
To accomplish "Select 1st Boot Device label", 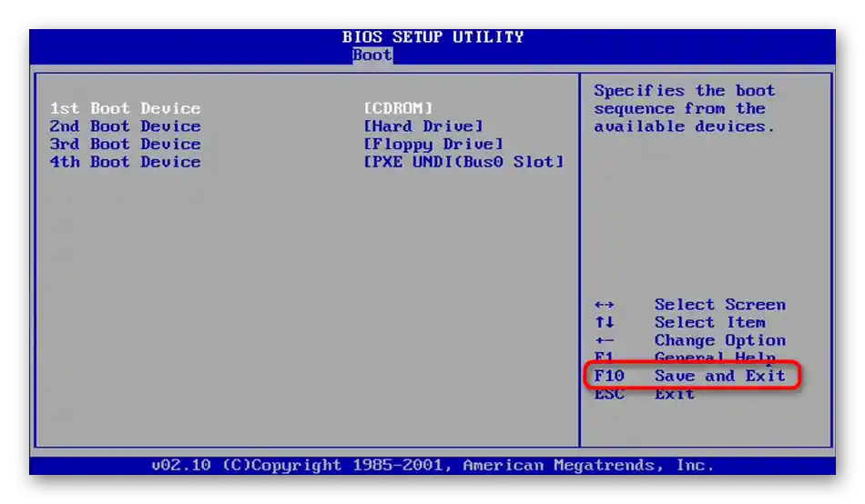I will coord(126,108).
